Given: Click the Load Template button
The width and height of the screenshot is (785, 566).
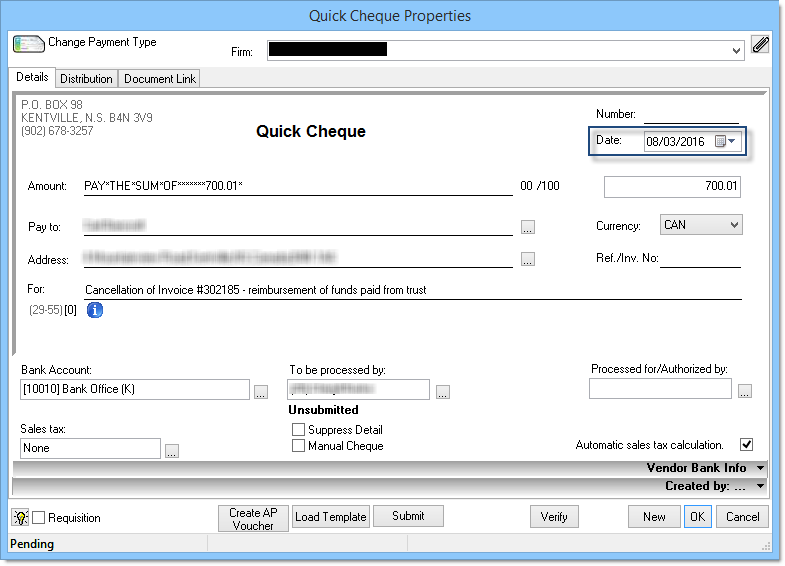Looking at the screenshot, I should pyautogui.click(x=330, y=516).
